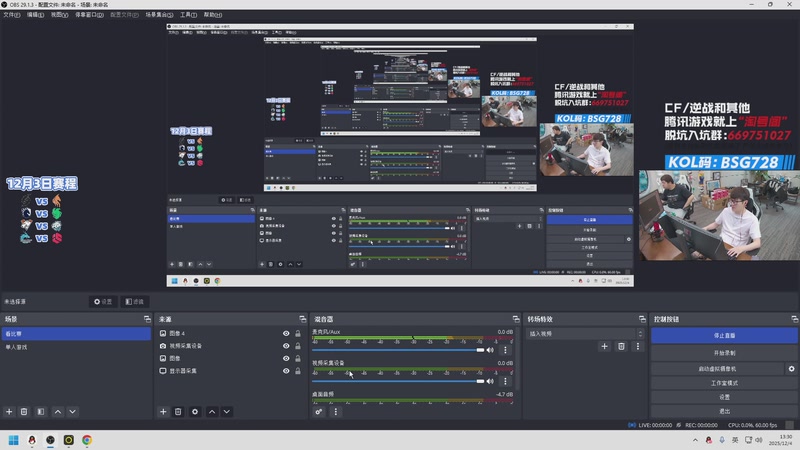Toggle visibility of 视频采集设备 source
This screenshot has width=800, height=450.
[286, 346]
